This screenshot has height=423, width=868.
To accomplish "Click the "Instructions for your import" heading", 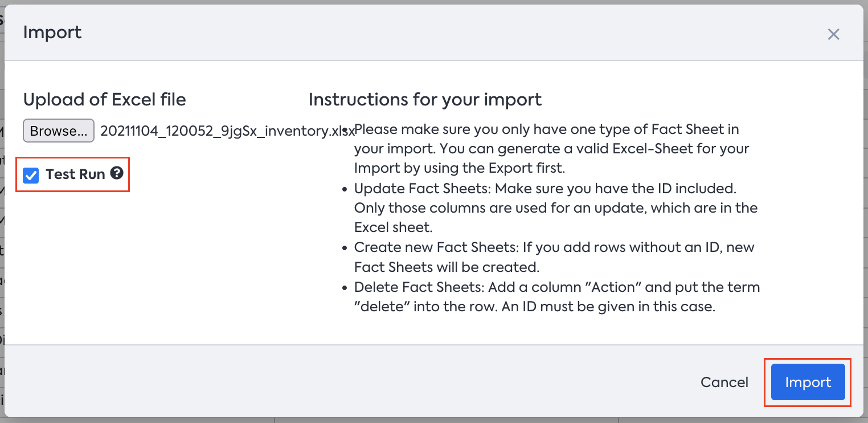I will pos(425,100).
